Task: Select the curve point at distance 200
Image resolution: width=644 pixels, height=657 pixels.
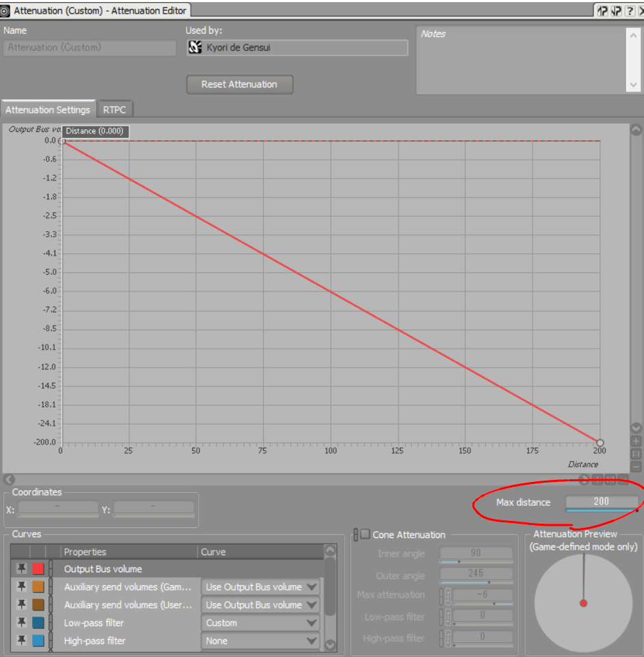Action: pyautogui.click(x=600, y=442)
